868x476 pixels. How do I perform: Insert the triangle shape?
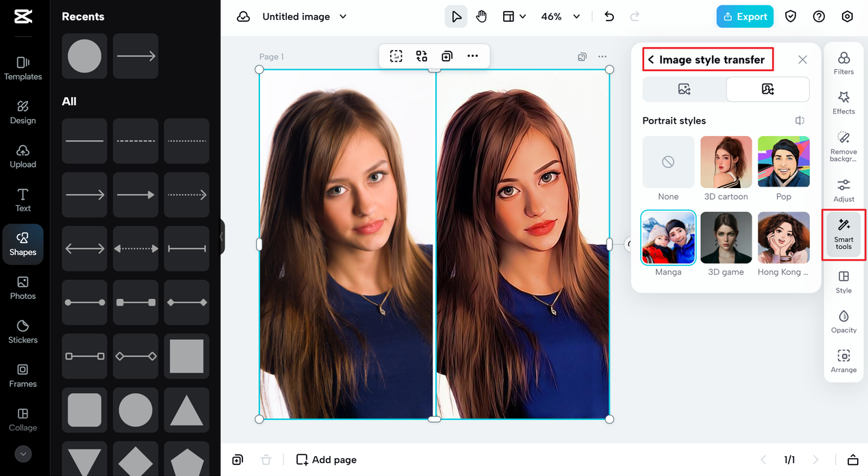coord(186,410)
